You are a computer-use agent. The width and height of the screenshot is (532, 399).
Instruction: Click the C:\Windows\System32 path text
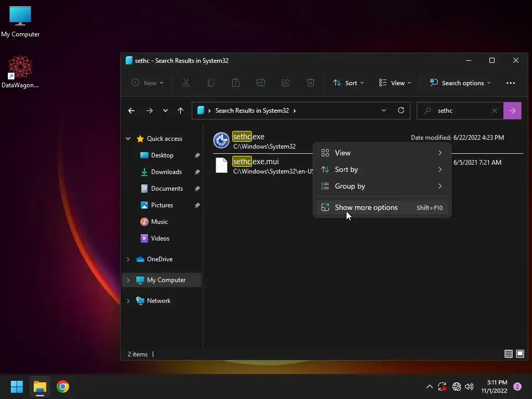(264, 147)
